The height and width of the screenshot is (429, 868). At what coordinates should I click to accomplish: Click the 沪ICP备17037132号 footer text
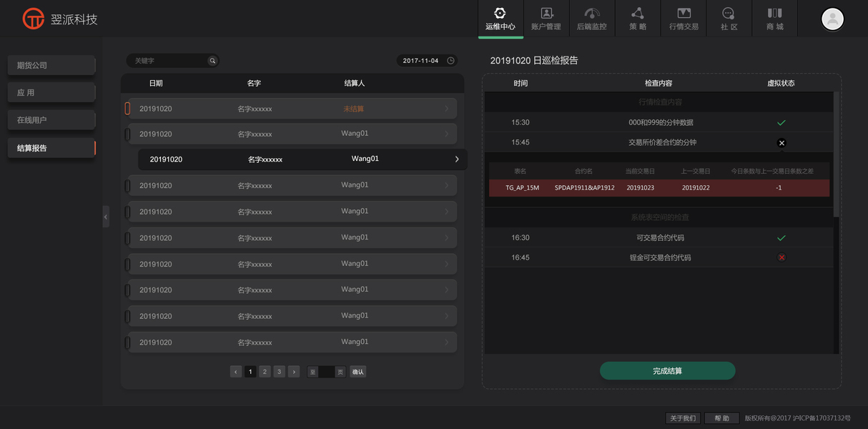822,418
